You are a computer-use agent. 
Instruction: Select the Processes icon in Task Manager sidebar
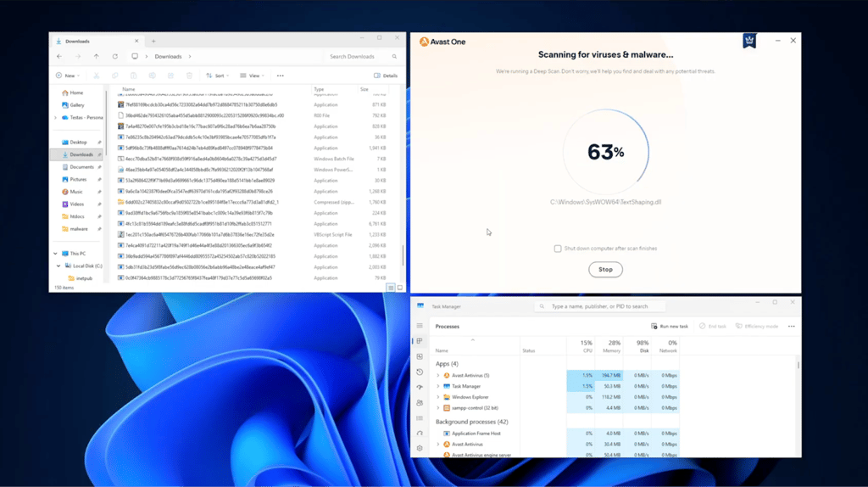point(420,341)
